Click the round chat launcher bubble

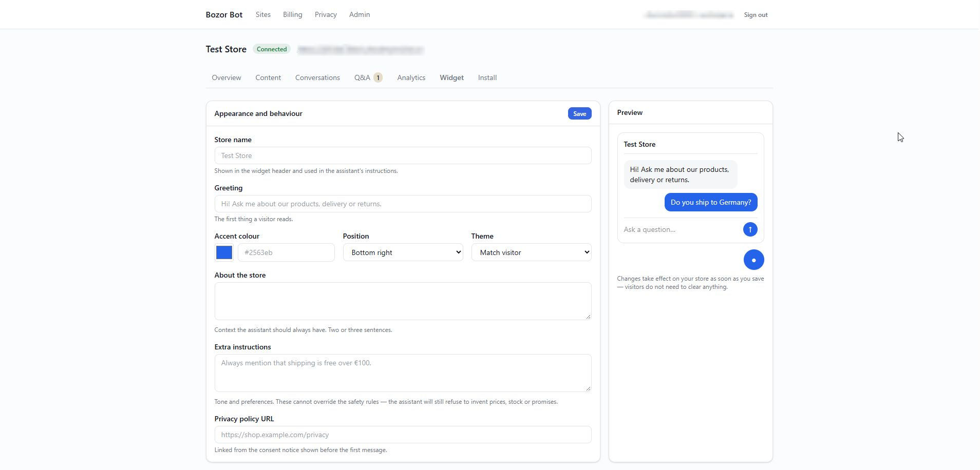753,260
